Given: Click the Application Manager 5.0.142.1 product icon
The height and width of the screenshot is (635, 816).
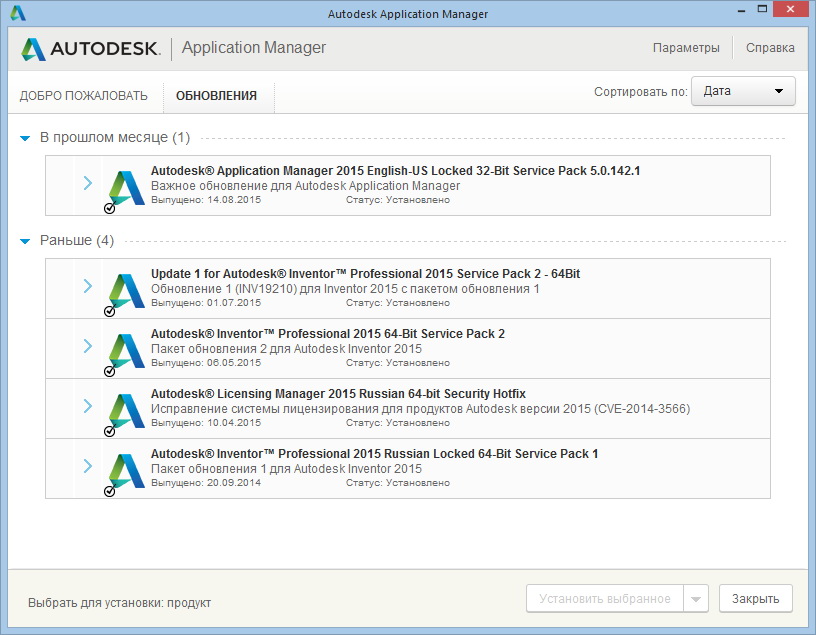Looking at the screenshot, I should [x=126, y=188].
